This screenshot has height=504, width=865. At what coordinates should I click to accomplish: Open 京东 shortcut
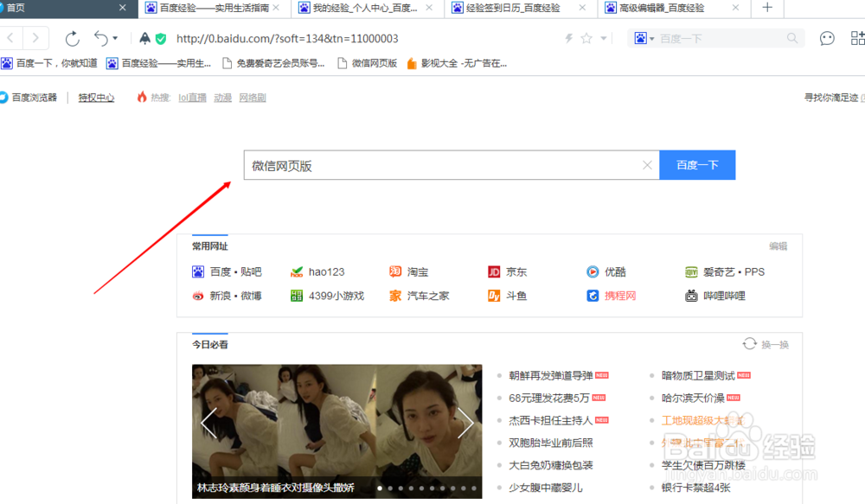(x=508, y=271)
